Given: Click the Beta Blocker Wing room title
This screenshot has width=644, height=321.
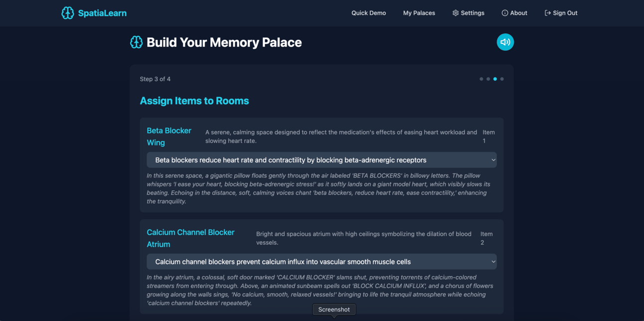Looking at the screenshot, I should click(169, 137).
